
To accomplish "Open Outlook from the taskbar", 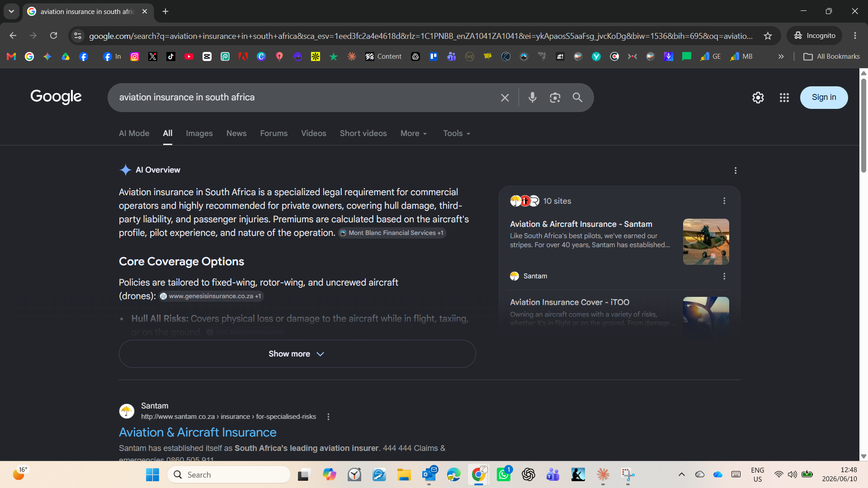I will point(429,475).
